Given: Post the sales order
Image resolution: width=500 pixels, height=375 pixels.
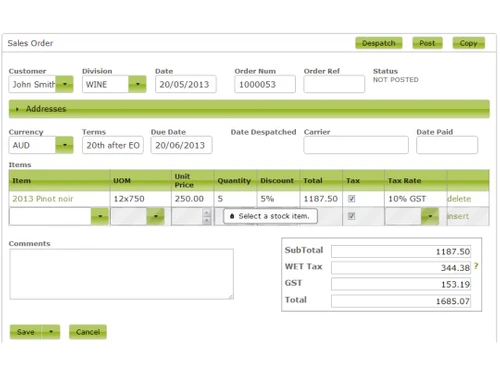Looking at the screenshot, I should pos(427,43).
